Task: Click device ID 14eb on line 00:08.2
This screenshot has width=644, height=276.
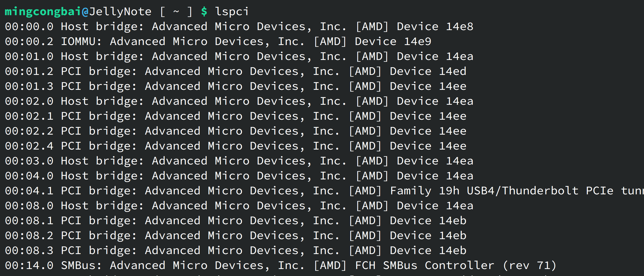Action: (452, 235)
